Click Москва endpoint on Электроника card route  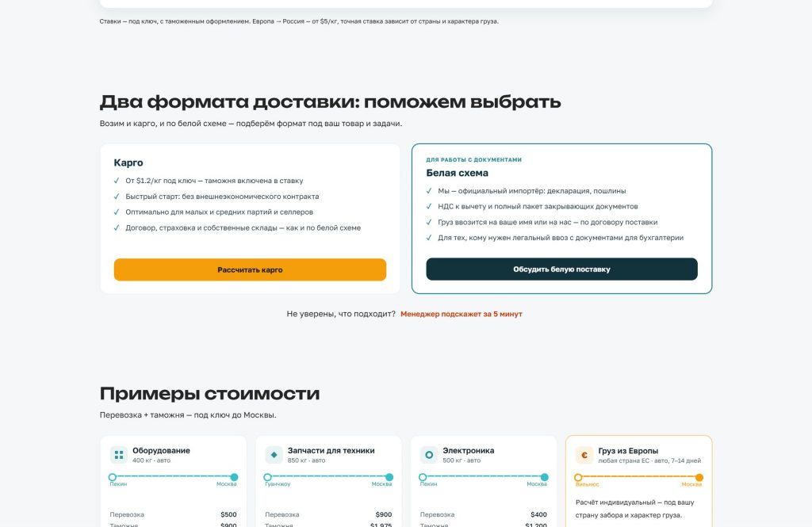tap(544, 477)
